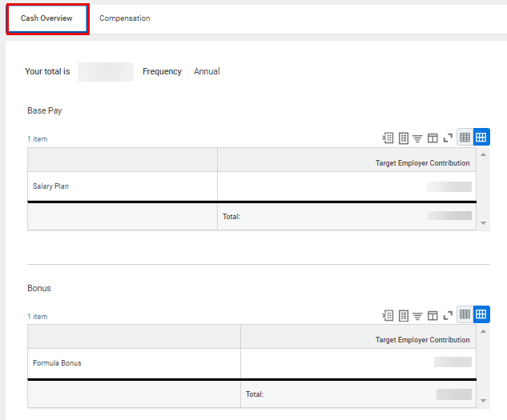Click Bonus table scrollbar down arrow

coord(483,401)
